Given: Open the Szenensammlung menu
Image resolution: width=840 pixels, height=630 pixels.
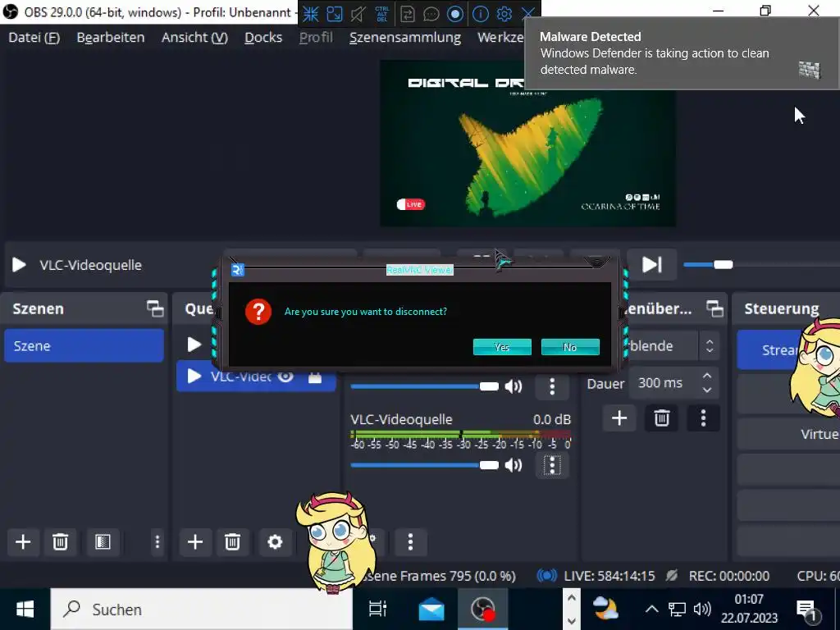Looking at the screenshot, I should tap(405, 38).
